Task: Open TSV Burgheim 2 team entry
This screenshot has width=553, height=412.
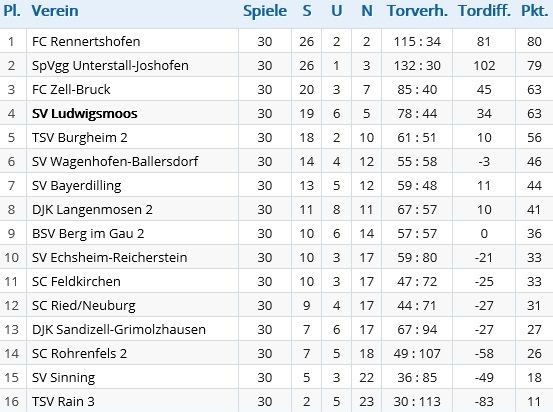Action: tap(79, 138)
